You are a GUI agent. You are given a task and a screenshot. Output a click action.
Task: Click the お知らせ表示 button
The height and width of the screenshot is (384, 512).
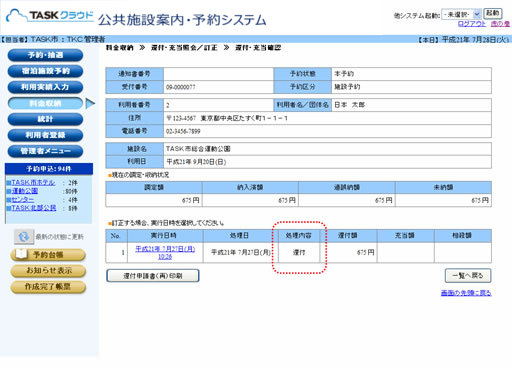(x=48, y=271)
